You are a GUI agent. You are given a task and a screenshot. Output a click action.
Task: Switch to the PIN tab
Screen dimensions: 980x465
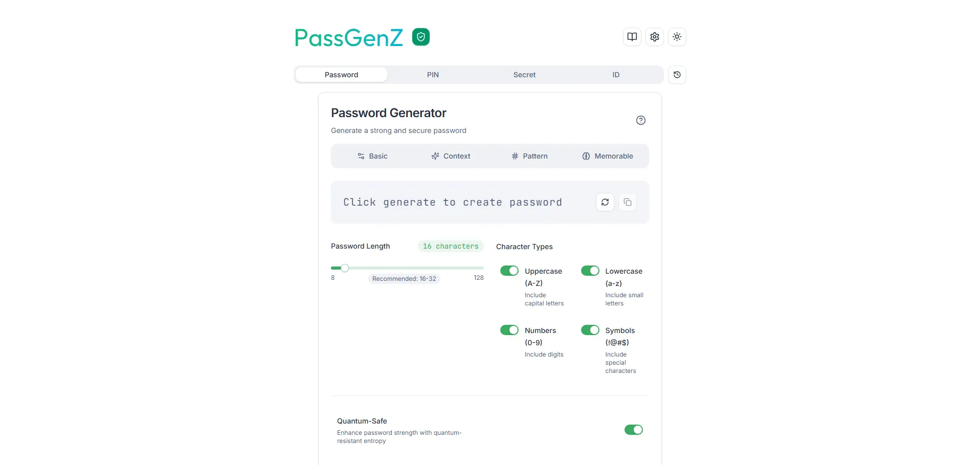click(433, 75)
